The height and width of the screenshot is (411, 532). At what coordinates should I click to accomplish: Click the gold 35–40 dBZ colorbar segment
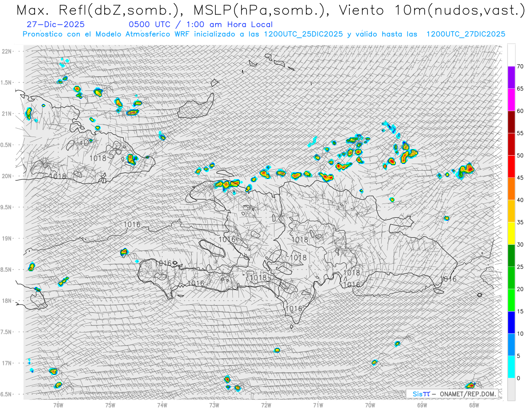[x=511, y=211]
